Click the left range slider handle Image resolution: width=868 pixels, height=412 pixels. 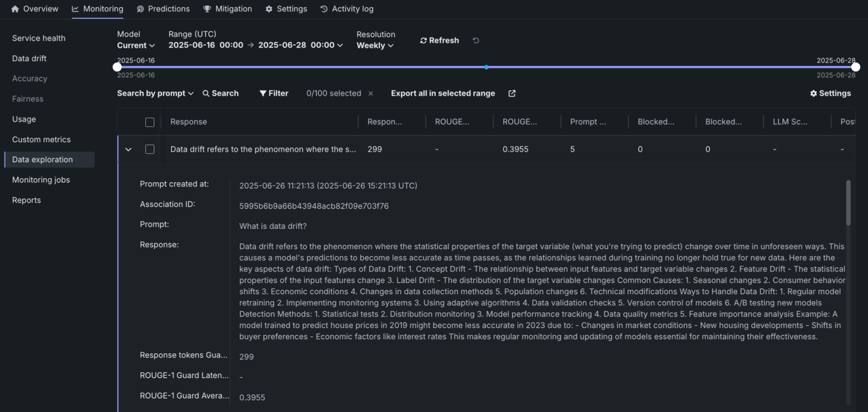(117, 67)
